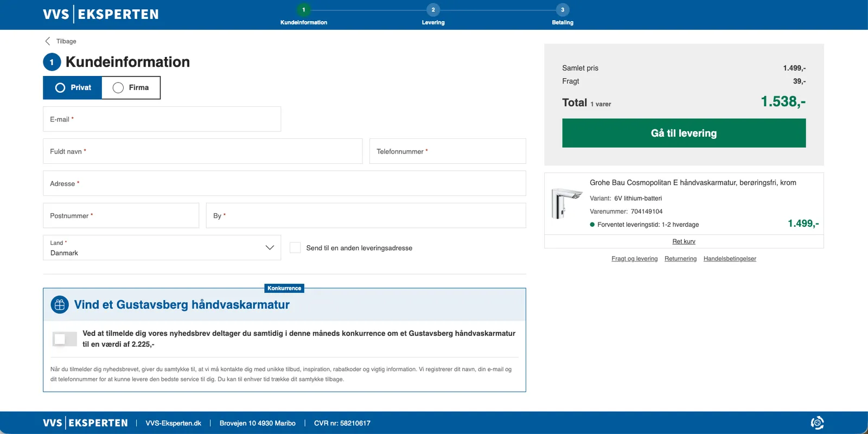
Task: Go to step 3 Betaling in the progress bar
Action: pyautogui.click(x=563, y=15)
